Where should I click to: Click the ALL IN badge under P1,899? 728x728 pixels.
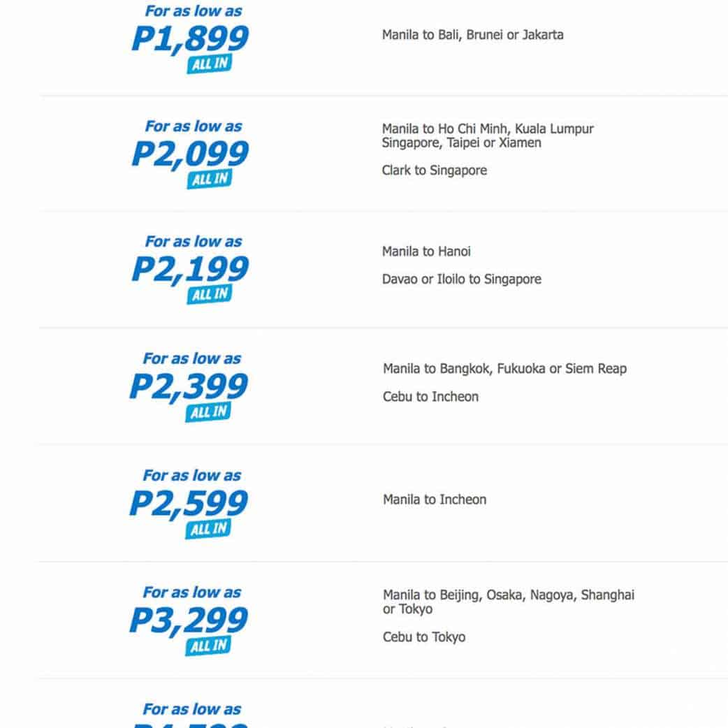(x=208, y=64)
